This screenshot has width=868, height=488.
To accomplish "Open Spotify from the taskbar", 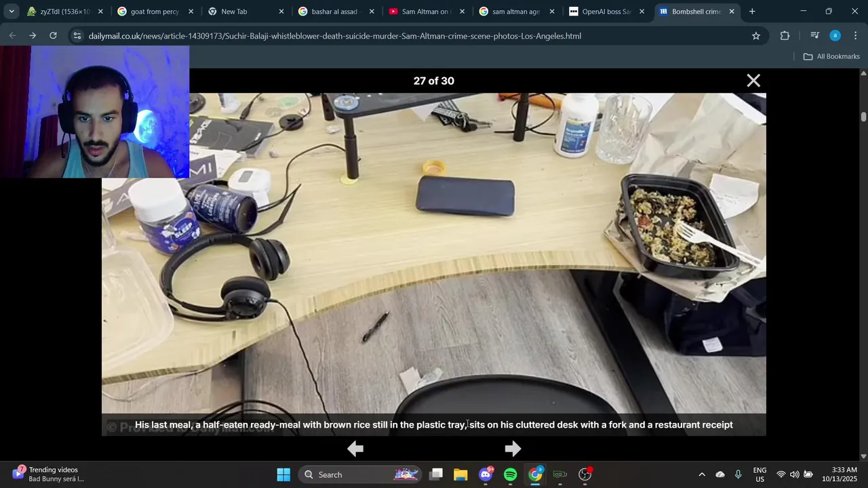I will [x=511, y=474].
